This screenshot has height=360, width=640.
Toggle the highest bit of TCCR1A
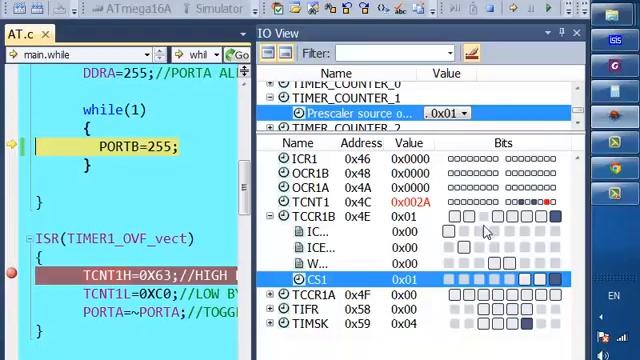(454, 295)
